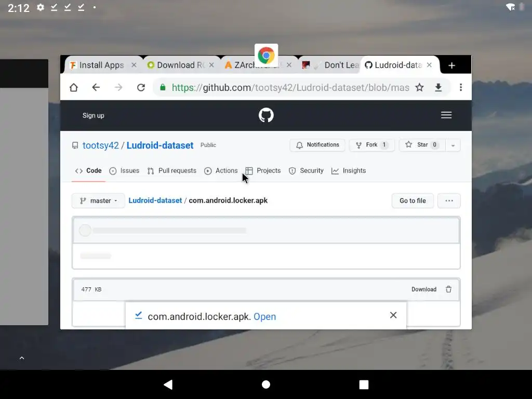
Task: Click the GitHub Octocat logo
Action: pyautogui.click(x=266, y=115)
